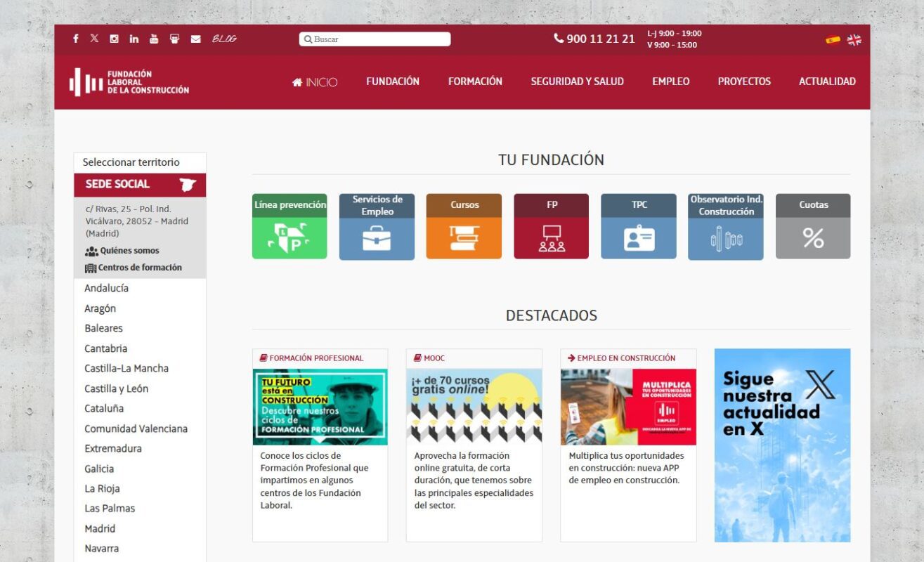924x562 pixels.
Task: Click the Quiénes somos link
Action: pos(129,251)
